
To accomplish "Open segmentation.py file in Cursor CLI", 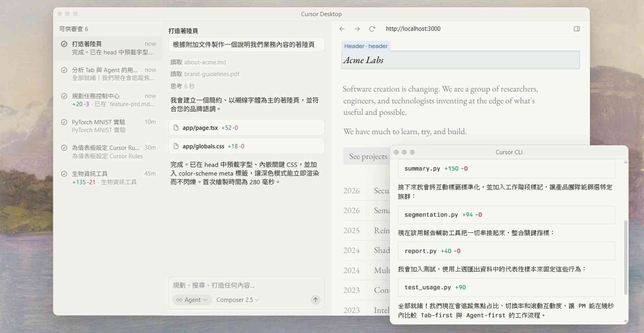I will (506, 215).
